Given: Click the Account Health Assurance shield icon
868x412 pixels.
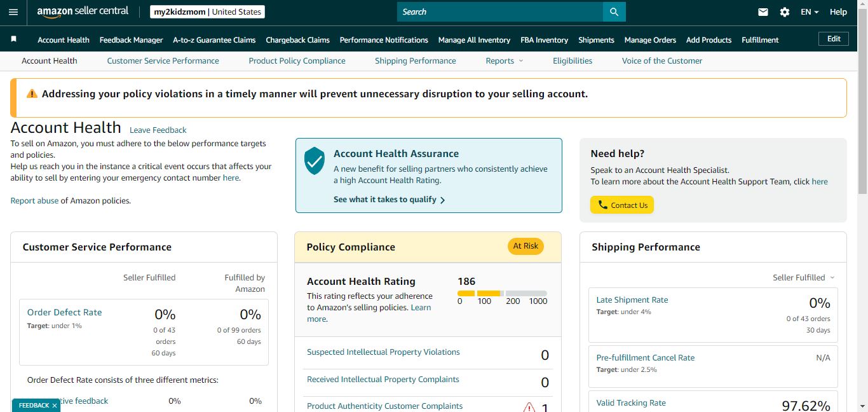Looking at the screenshot, I should coord(315,161).
